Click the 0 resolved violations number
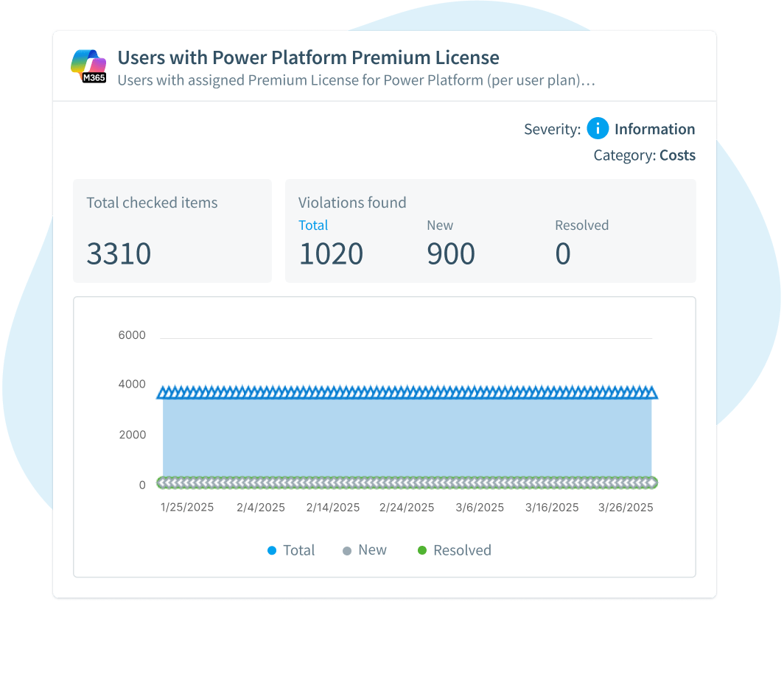 click(563, 253)
